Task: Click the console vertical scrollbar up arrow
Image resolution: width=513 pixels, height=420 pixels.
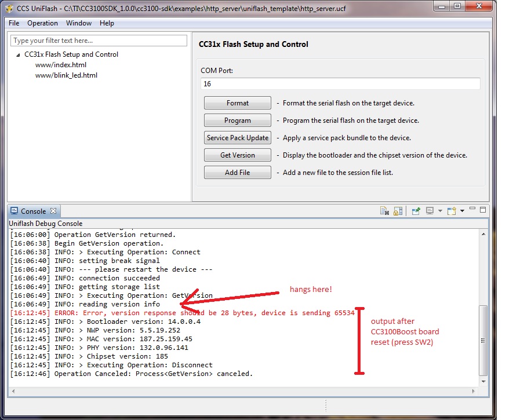Action: click(x=483, y=234)
